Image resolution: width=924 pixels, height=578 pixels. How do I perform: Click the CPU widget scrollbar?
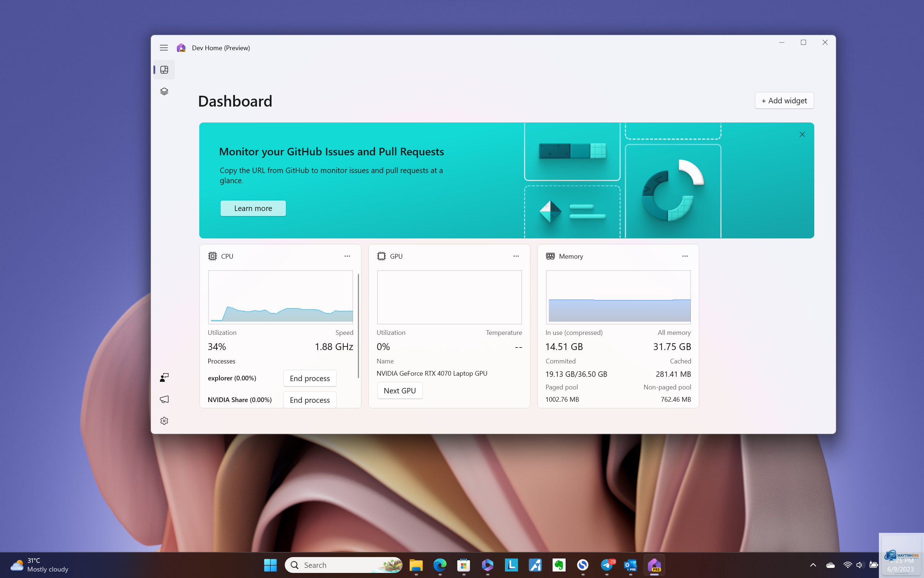point(358,326)
